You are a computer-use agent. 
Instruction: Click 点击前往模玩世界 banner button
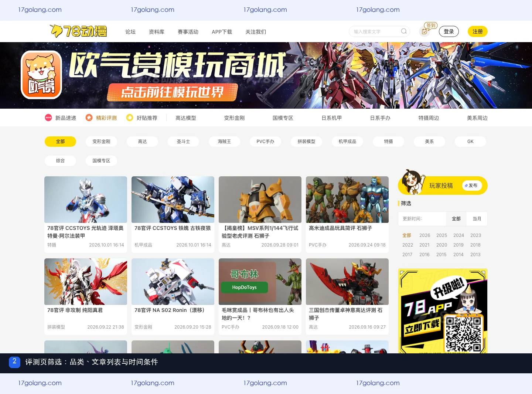[172, 92]
